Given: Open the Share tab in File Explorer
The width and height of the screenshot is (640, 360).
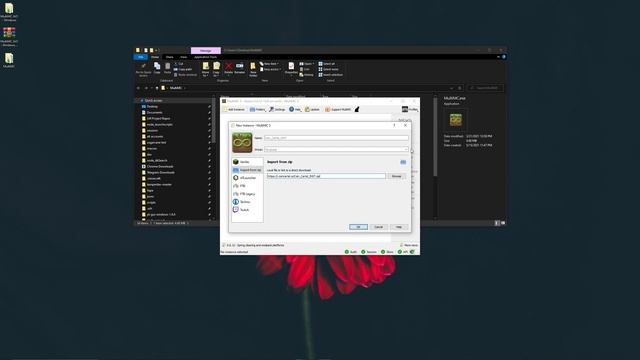Looking at the screenshot, I should [x=169, y=57].
